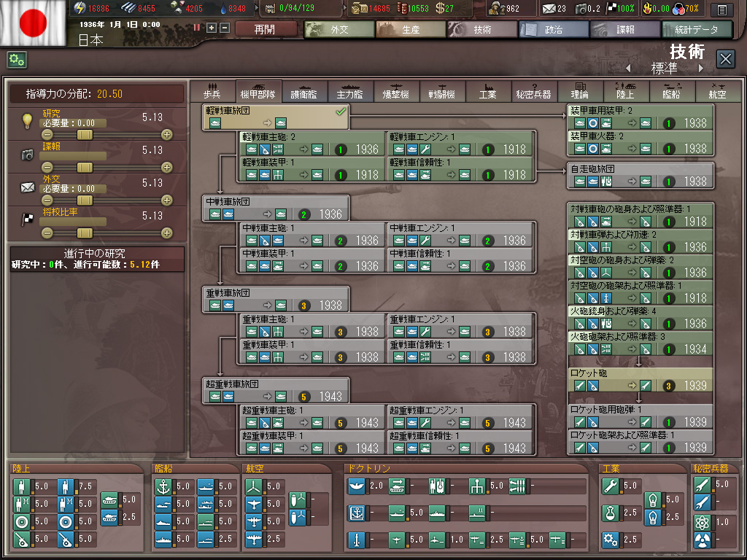Switch to the 歩兵 technology tab

[x=213, y=91]
